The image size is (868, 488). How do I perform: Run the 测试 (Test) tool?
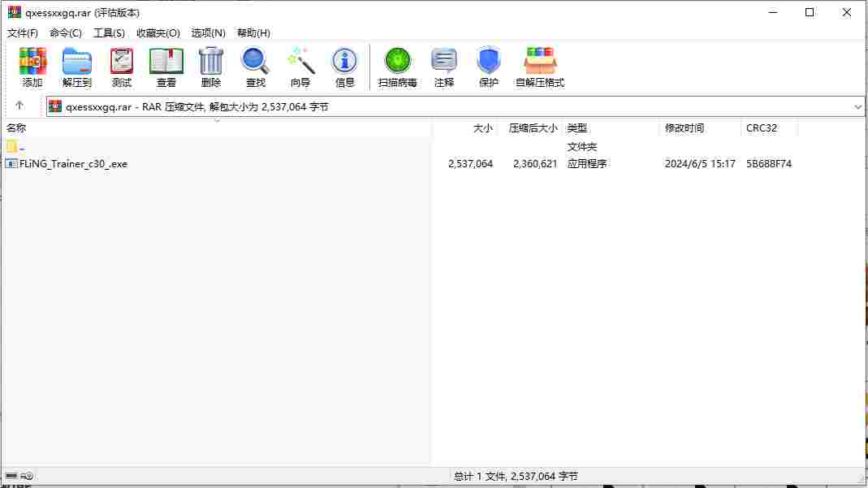pyautogui.click(x=122, y=67)
